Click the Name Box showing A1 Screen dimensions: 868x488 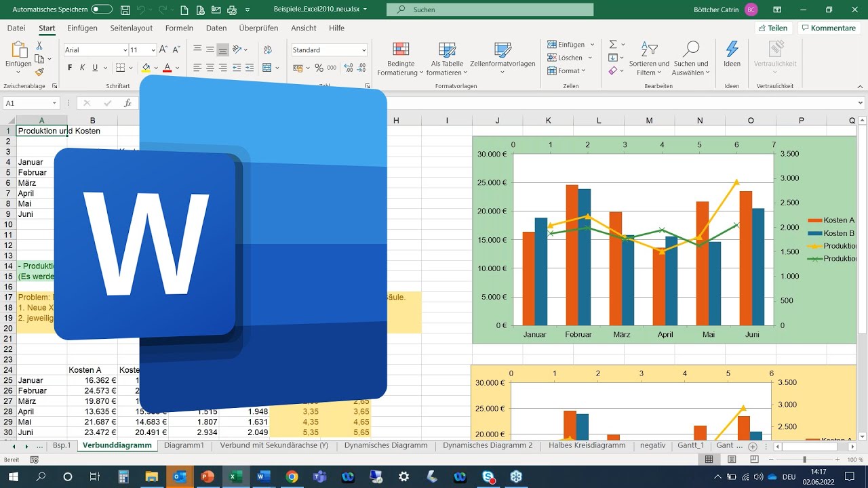pos(31,103)
